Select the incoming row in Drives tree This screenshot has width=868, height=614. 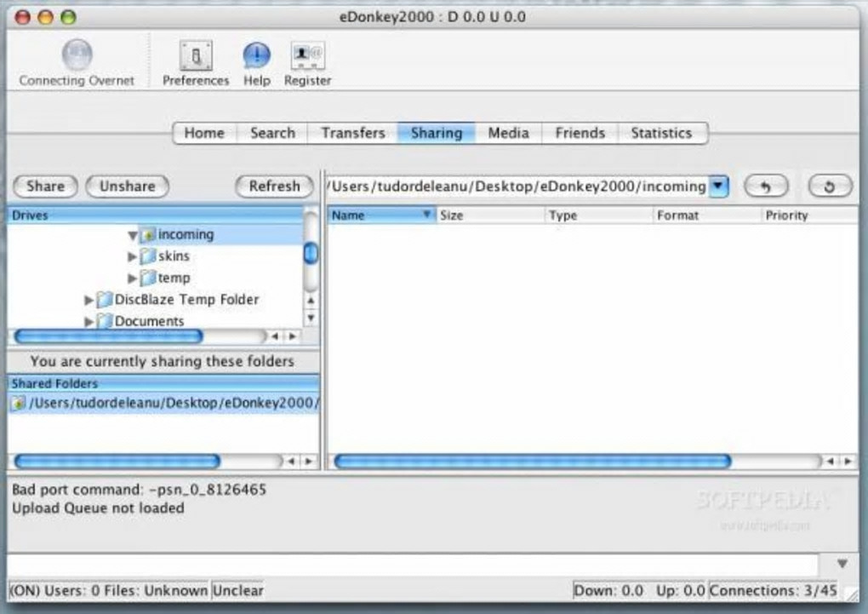[156, 235]
